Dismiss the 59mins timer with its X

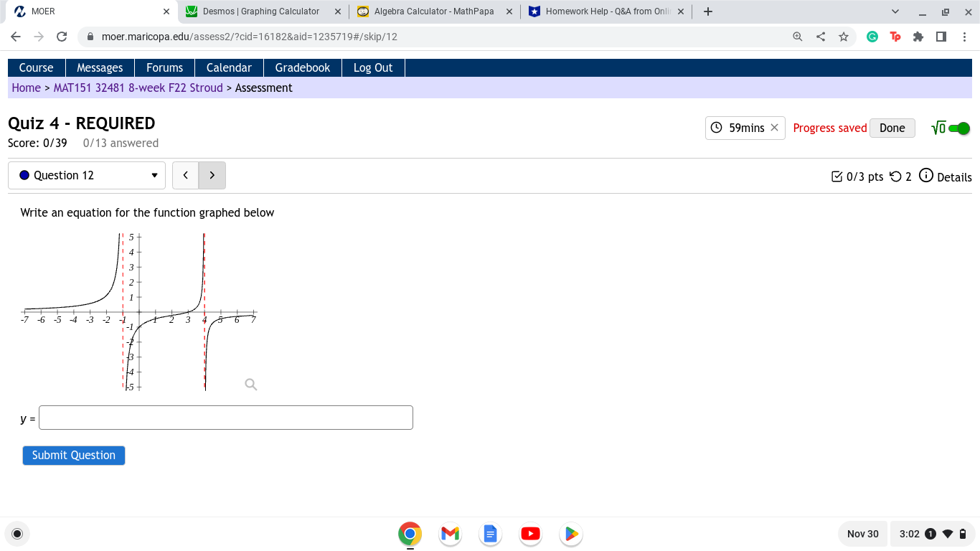pyautogui.click(x=774, y=128)
